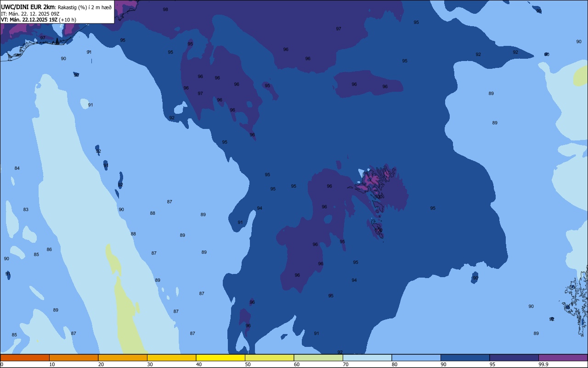Click the legend tick label 60
588x368 pixels.
coord(297,364)
